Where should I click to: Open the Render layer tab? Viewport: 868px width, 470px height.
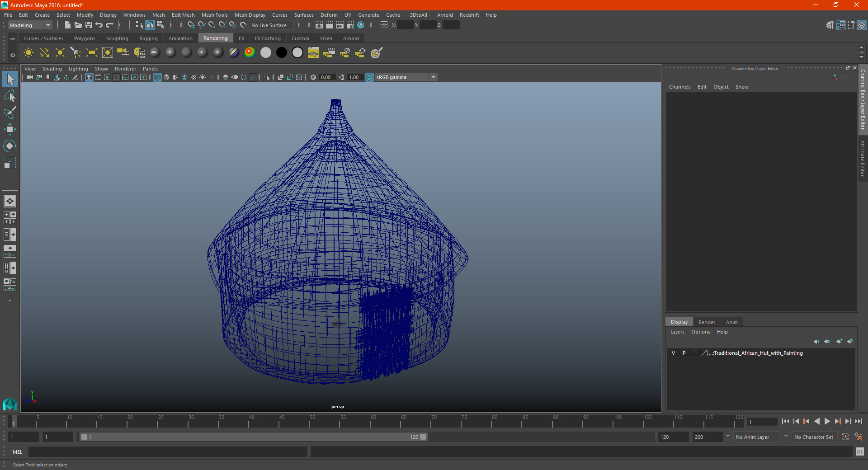click(707, 322)
